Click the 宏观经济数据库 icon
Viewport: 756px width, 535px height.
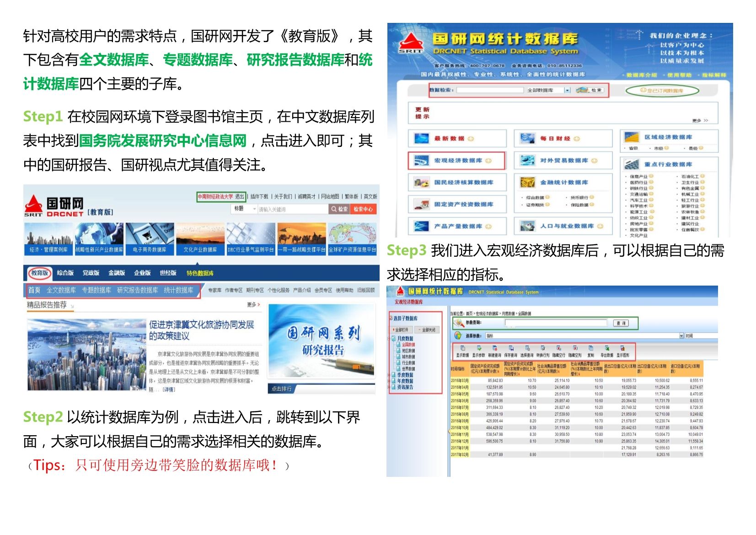point(421,160)
